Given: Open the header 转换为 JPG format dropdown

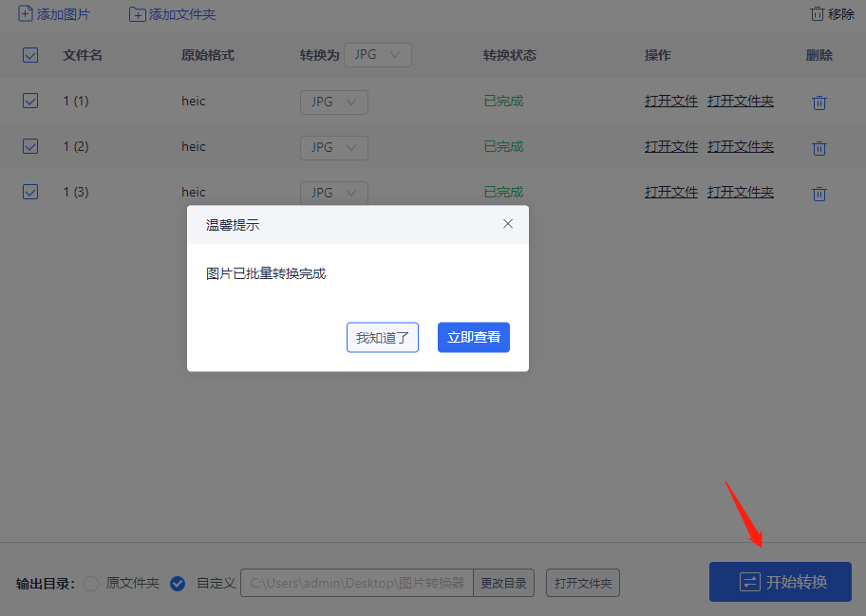Looking at the screenshot, I should (x=378, y=55).
